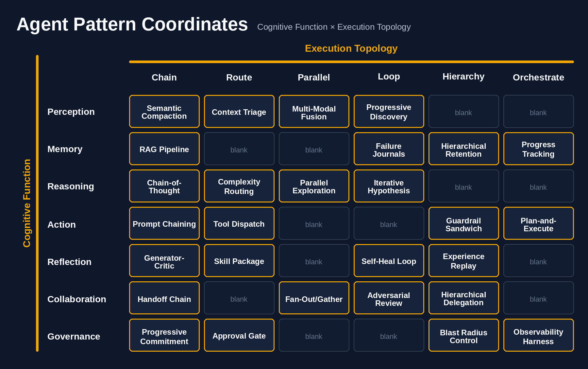
Task: Click the Generator-Critic cell
Action: [164, 261]
